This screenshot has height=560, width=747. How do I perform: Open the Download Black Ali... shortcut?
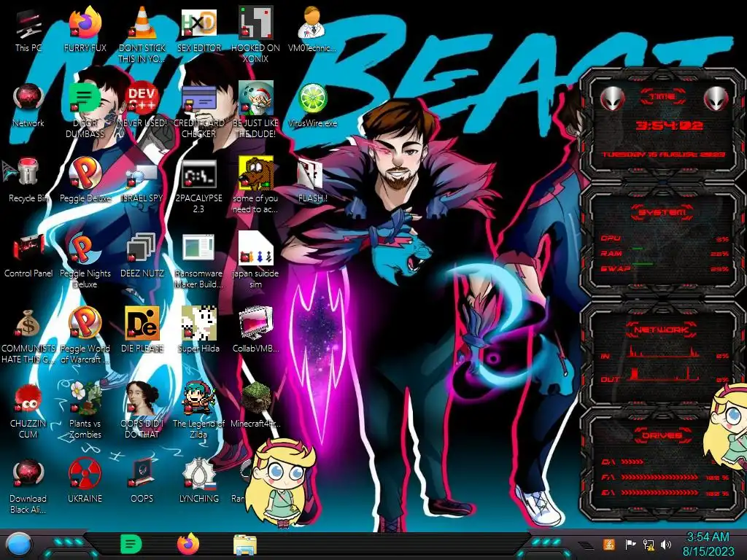pyautogui.click(x=28, y=486)
